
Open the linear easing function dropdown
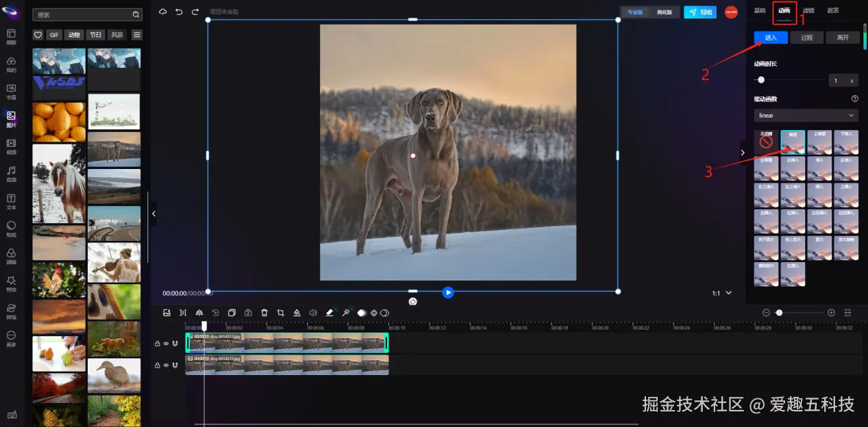[x=806, y=116]
